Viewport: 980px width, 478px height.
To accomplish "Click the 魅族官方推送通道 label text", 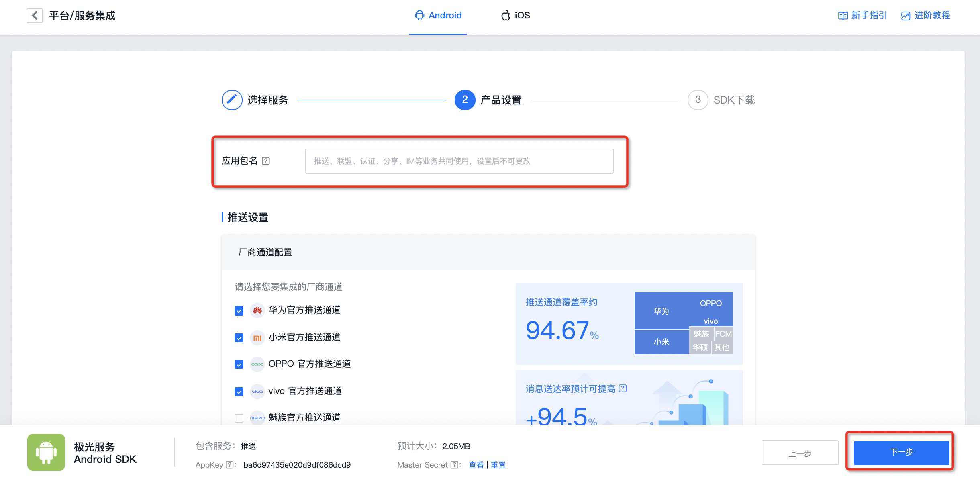I will pyautogui.click(x=304, y=418).
